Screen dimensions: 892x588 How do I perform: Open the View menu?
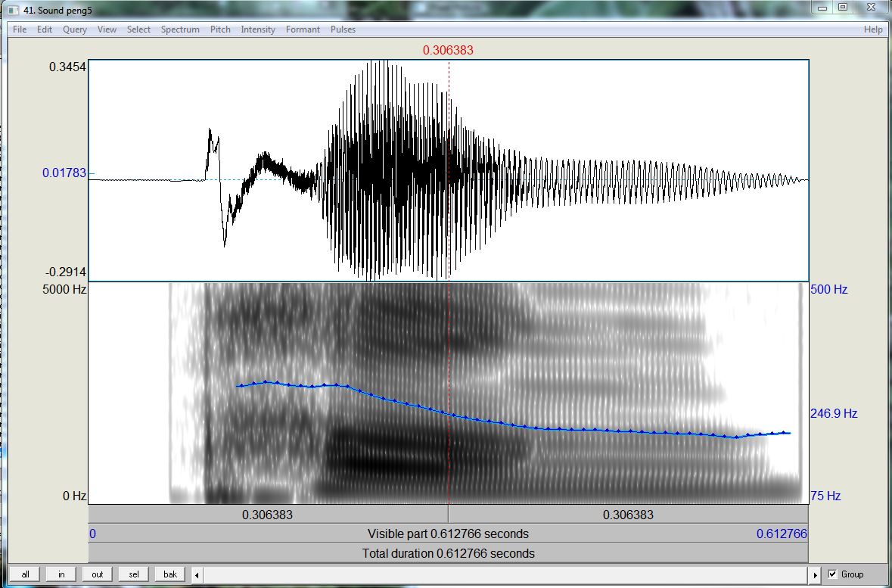coord(107,30)
